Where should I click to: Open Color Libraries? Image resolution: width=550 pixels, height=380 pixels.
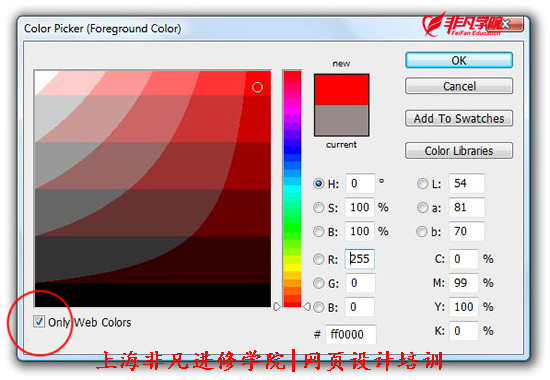click(458, 151)
